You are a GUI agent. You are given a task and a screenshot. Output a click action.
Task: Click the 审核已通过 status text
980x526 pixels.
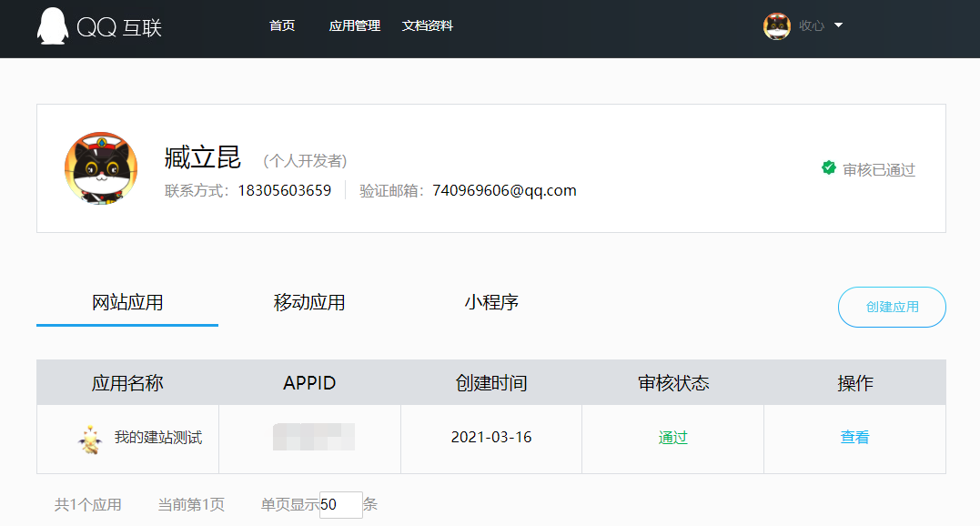point(878,170)
